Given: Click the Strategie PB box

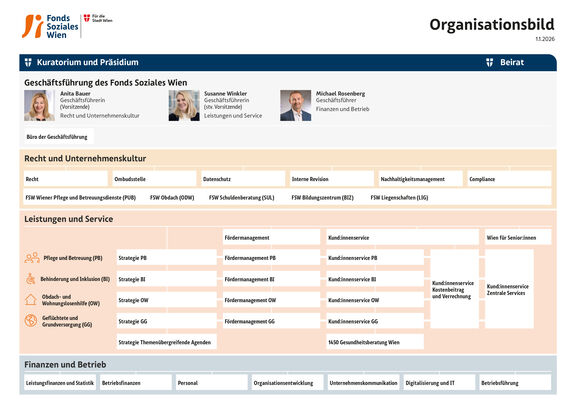Looking at the screenshot, I should 166,258.
